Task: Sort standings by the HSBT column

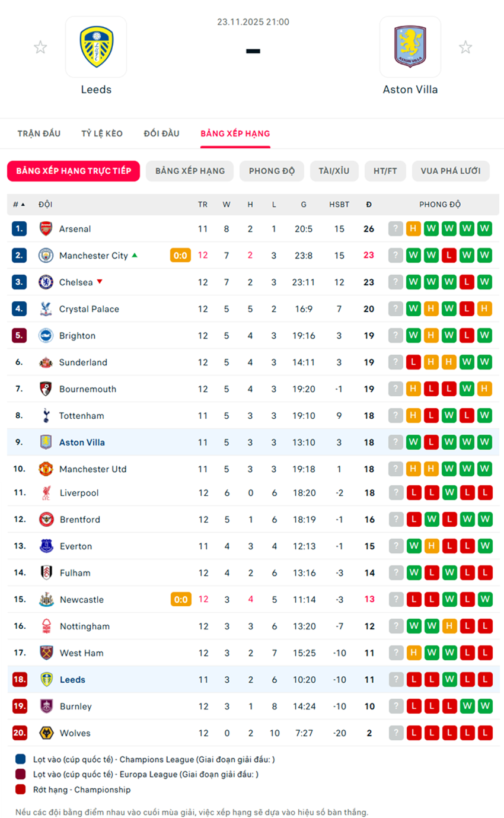Action: (339, 205)
